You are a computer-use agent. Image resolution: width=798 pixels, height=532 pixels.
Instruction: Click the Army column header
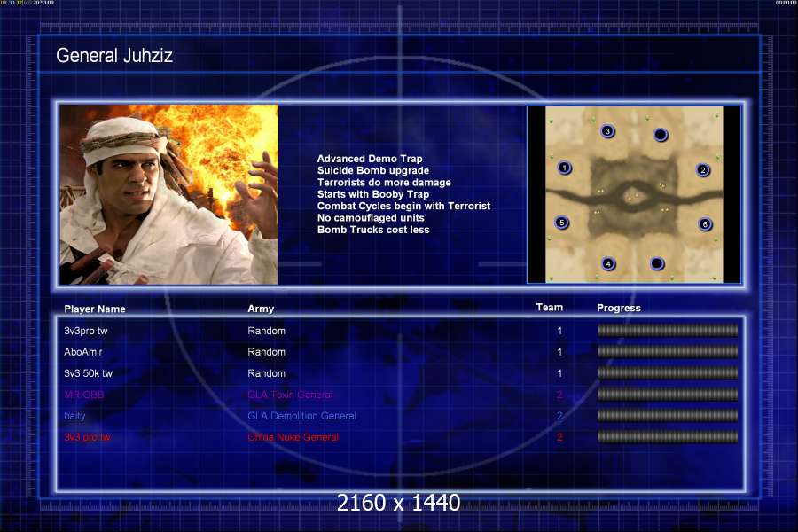[261, 309]
